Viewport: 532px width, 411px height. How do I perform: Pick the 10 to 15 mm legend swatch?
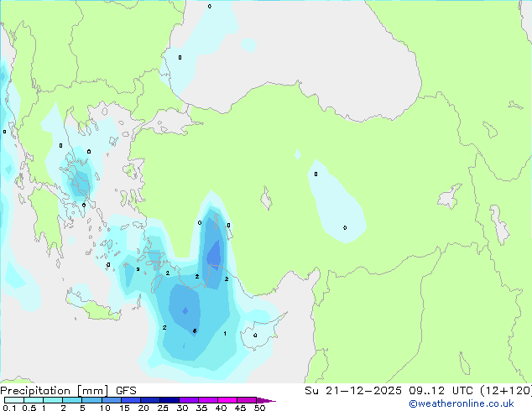point(111,400)
